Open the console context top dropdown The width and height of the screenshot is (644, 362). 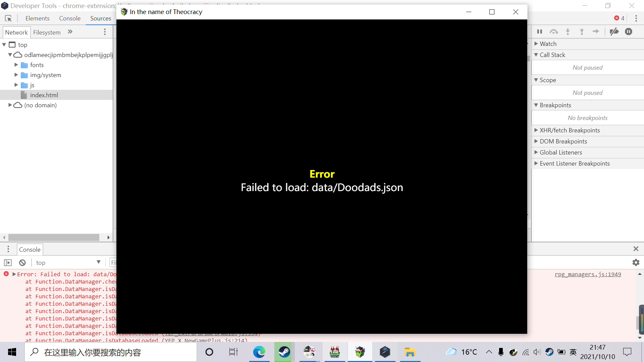pyautogui.click(x=68, y=263)
